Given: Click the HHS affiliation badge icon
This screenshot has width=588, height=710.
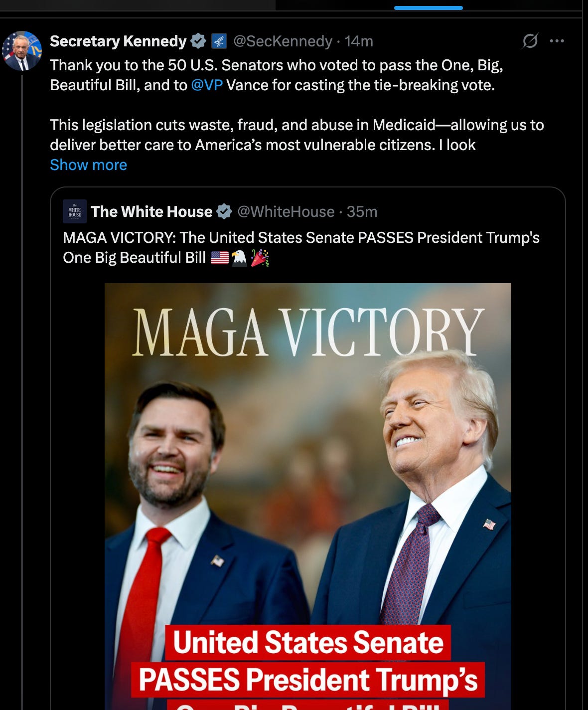Looking at the screenshot, I should tap(219, 41).
